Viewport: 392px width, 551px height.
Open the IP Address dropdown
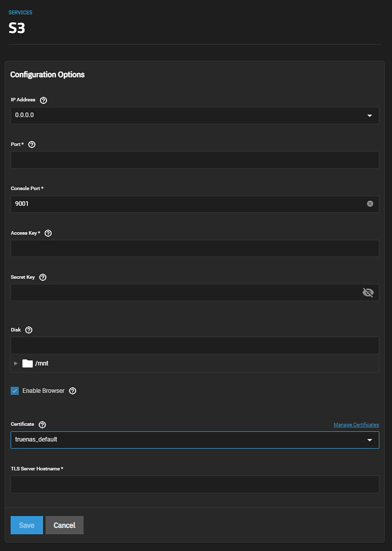[195, 115]
